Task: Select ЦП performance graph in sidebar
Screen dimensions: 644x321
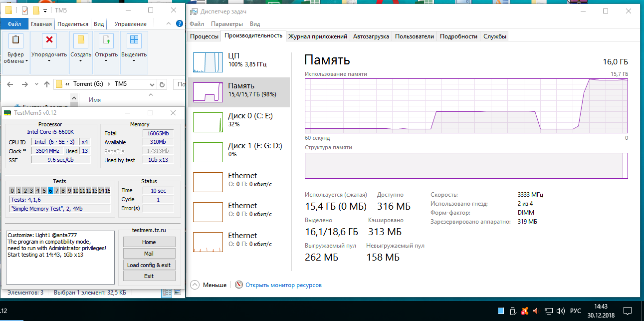Action: [239, 62]
